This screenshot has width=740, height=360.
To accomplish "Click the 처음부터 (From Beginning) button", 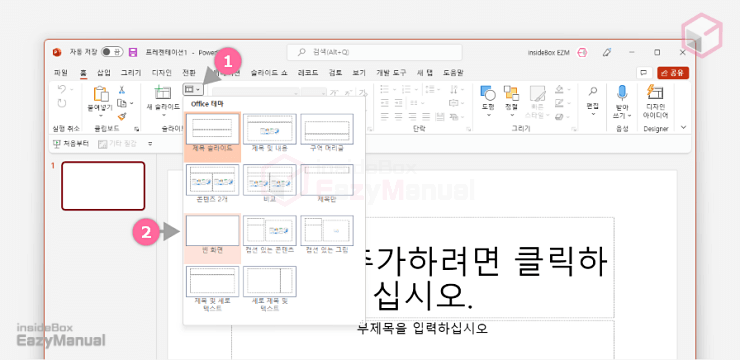I will [71, 144].
